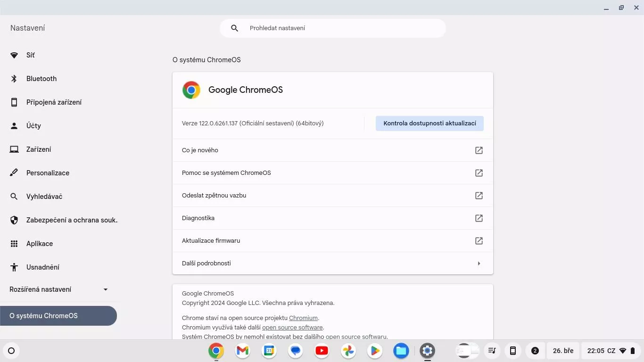Open the Chromium project link

[x=303, y=318]
